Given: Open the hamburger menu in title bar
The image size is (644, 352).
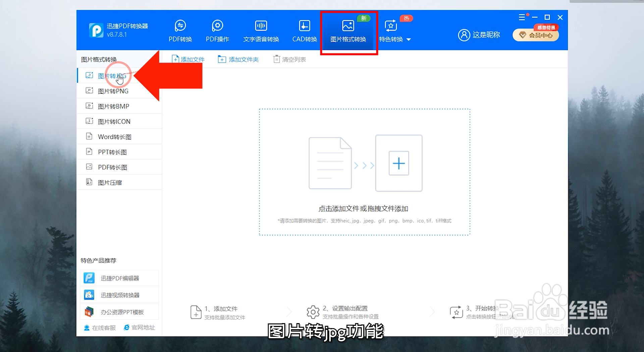Looking at the screenshot, I should point(522,17).
